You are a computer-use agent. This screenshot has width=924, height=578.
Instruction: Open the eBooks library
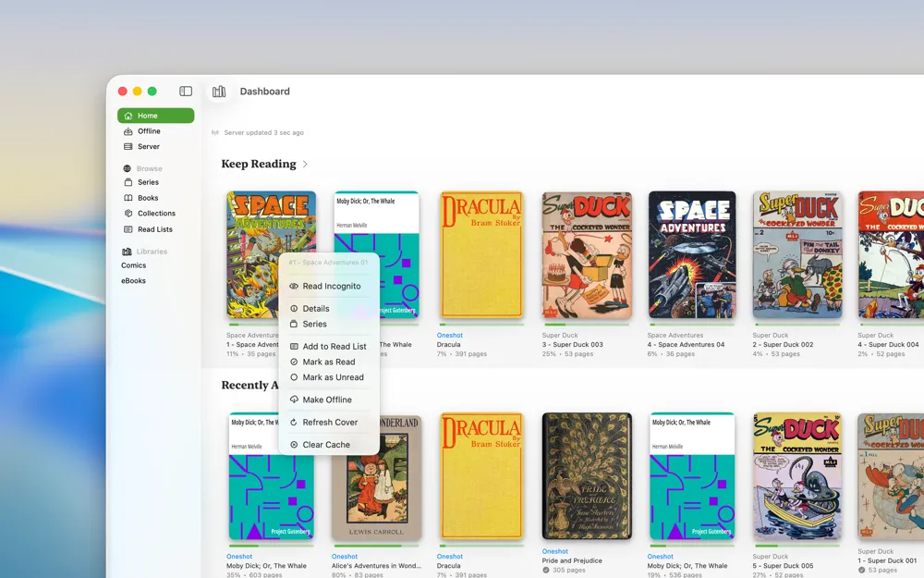[133, 281]
